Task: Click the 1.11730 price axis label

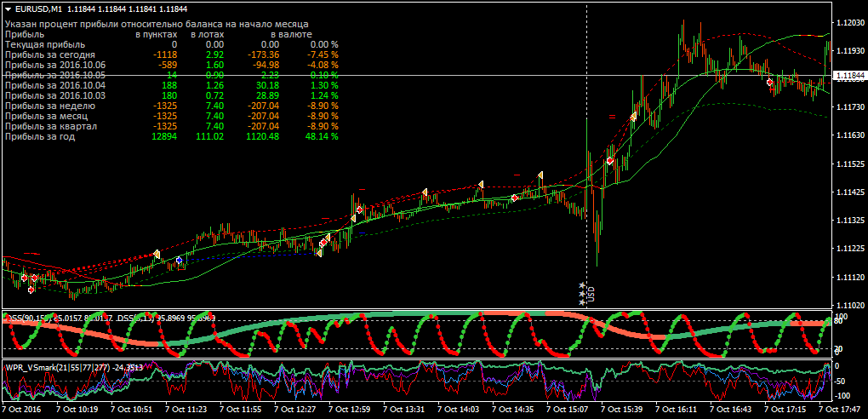Action: 848,107
